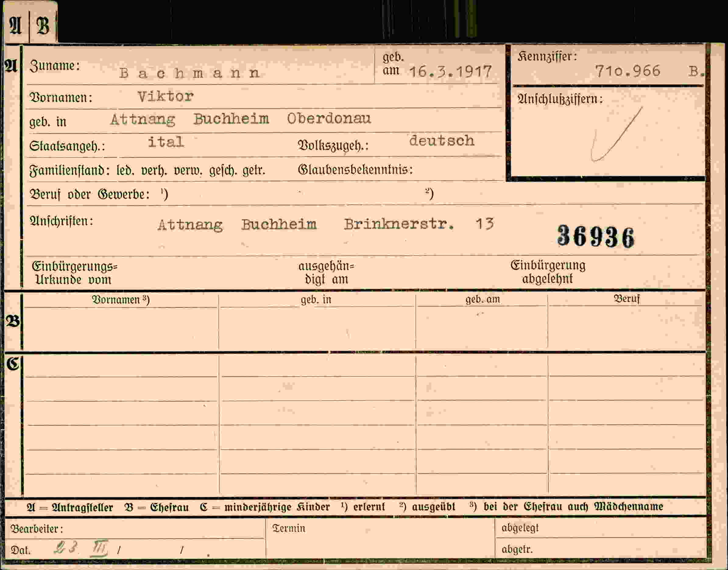Click the legend text 'A = Antragsteller'
The height and width of the screenshot is (570, 728).
point(70,508)
